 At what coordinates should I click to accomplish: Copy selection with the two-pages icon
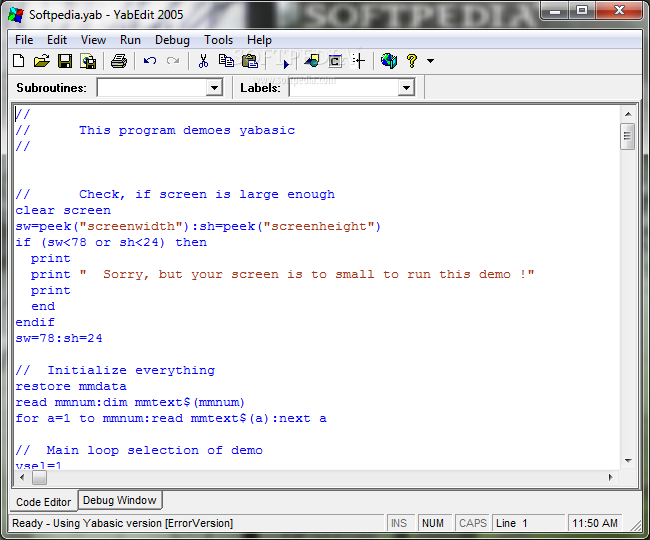[x=226, y=61]
